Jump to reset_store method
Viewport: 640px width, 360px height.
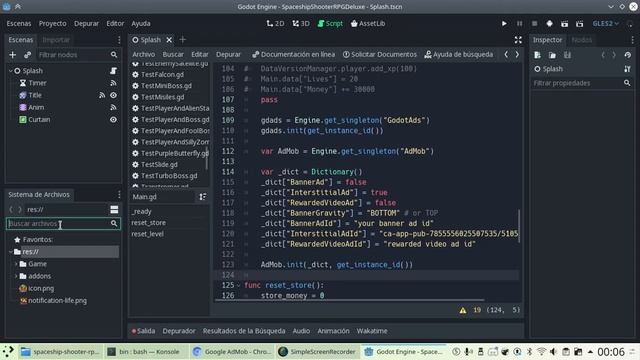coord(148,222)
